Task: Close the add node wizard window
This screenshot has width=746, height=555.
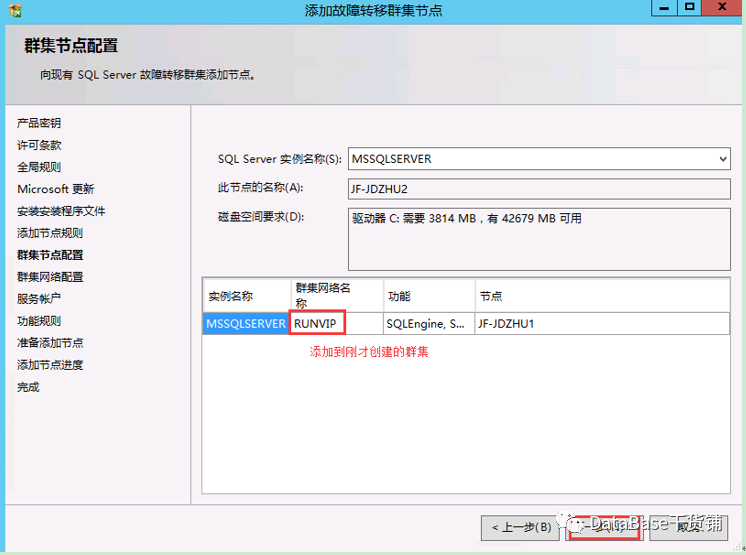Action: pyautogui.click(x=722, y=8)
